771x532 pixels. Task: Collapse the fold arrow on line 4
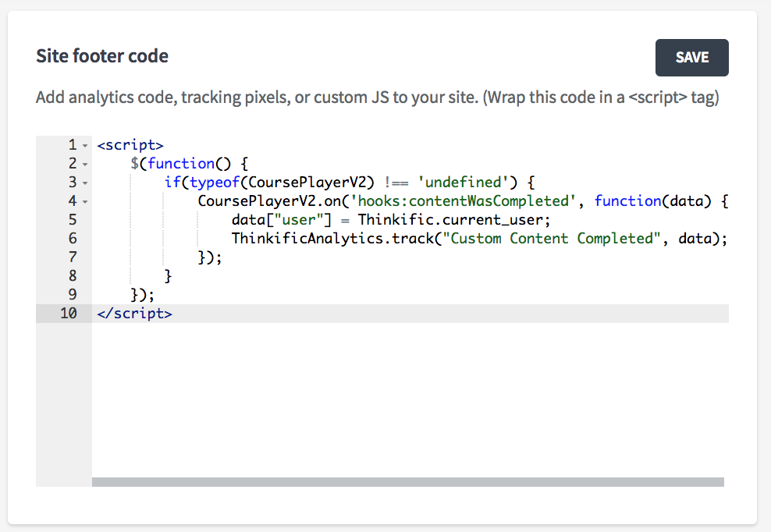[x=85, y=202]
